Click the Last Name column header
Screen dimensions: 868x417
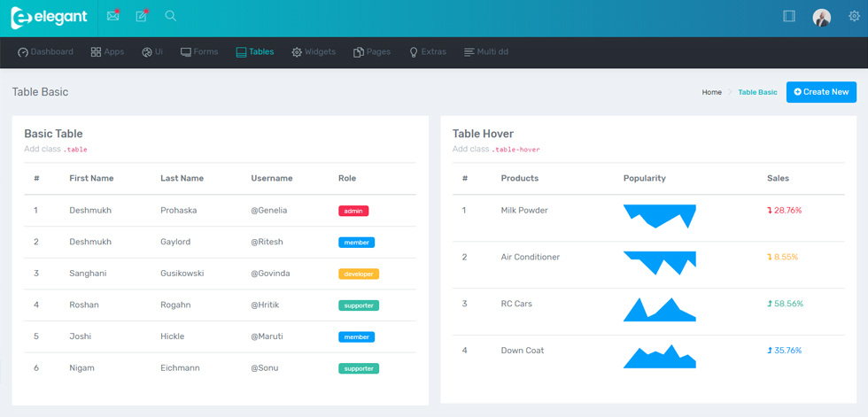[182, 178]
